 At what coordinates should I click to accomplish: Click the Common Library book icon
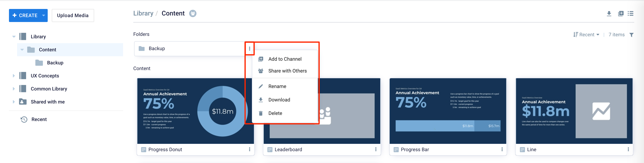point(23,88)
